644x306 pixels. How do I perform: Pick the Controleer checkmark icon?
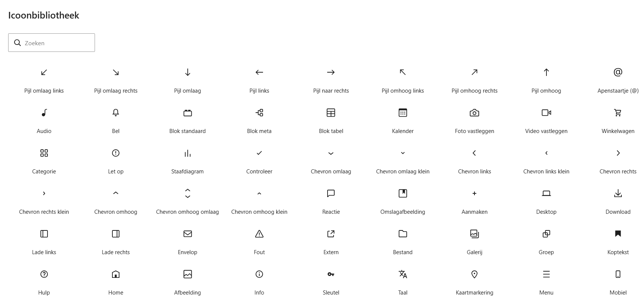259,153
